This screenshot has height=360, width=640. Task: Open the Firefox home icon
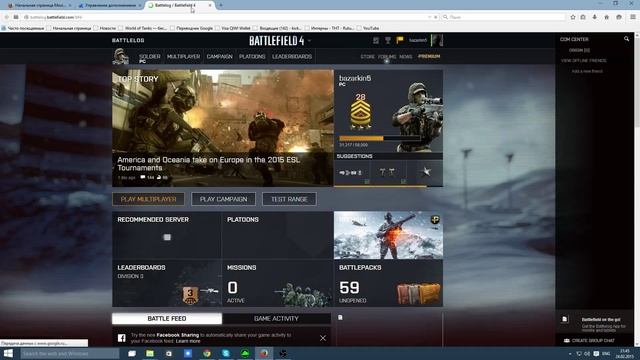coord(607,17)
